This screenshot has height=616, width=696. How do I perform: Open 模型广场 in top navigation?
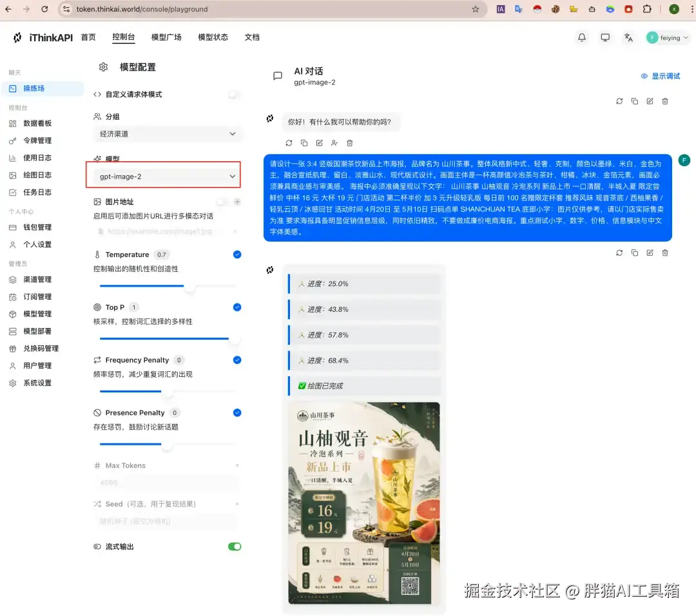[166, 37]
